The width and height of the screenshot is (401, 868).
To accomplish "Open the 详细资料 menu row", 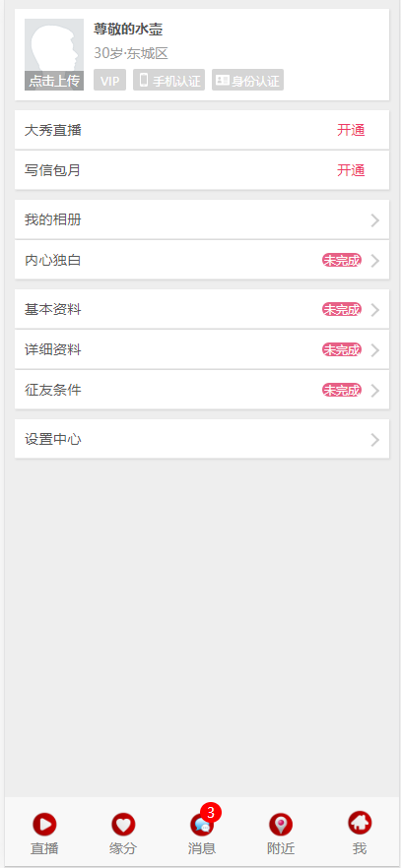I will click(202, 349).
